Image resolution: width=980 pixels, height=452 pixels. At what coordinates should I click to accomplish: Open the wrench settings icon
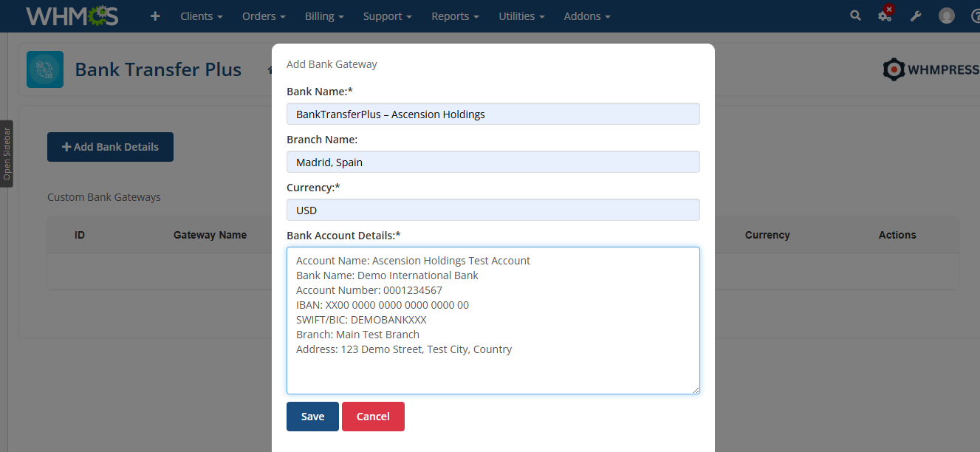pyautogui.click(x=916, y=16)
